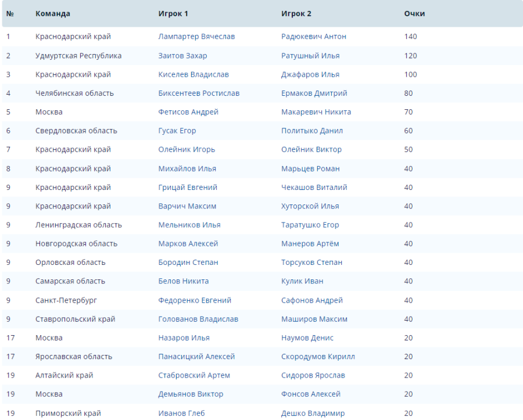Click the Команда column header

[x=53, y=13]
